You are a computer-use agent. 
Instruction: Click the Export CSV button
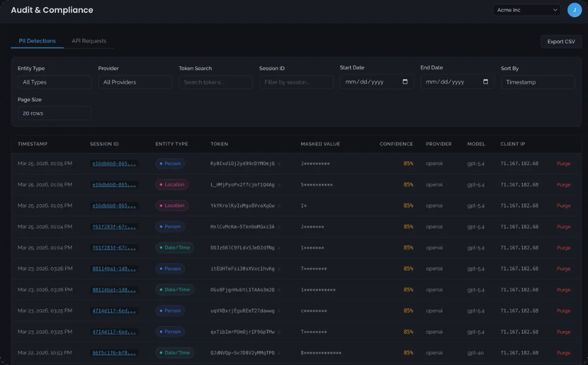(x=561, y=42)
